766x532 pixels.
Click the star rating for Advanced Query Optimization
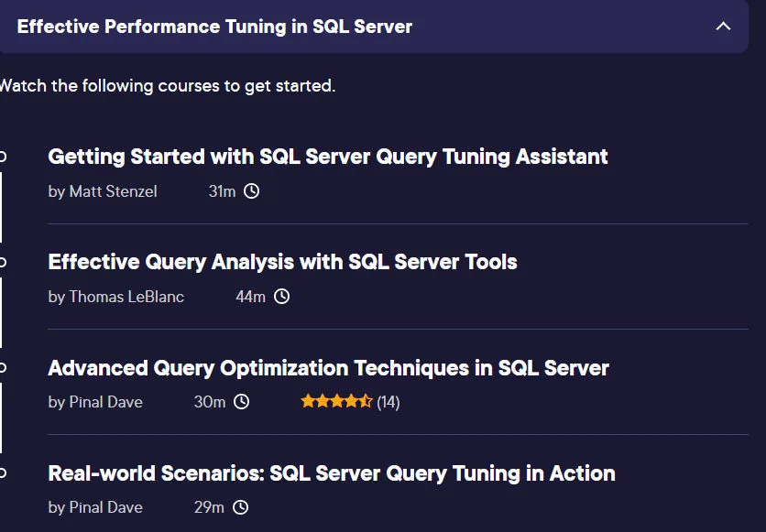click(x=336, y=402)
